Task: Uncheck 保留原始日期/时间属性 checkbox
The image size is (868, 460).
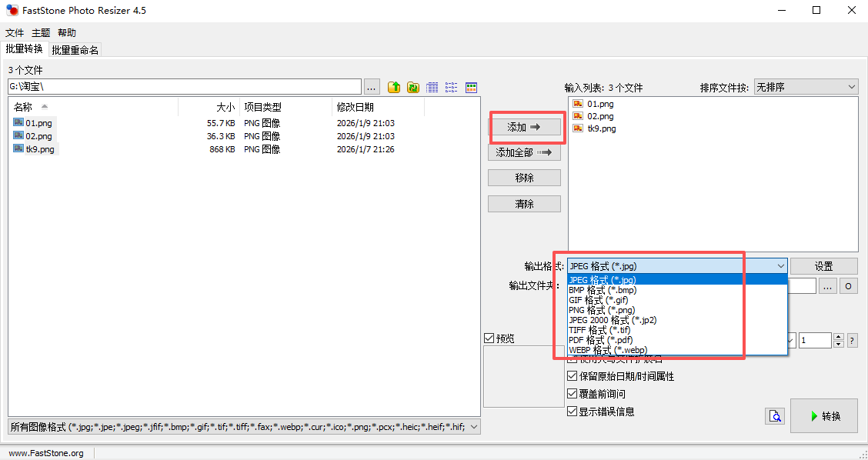Action: pos(573,376)
